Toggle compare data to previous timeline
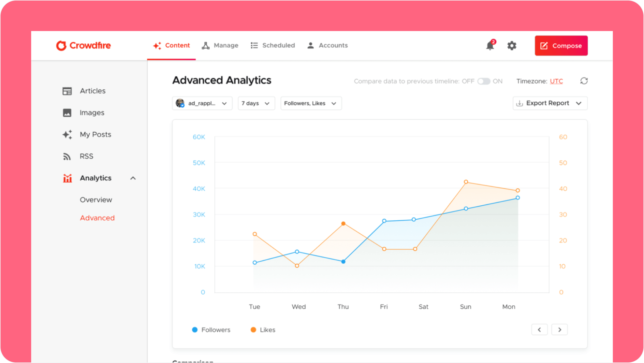 (484, 81)
